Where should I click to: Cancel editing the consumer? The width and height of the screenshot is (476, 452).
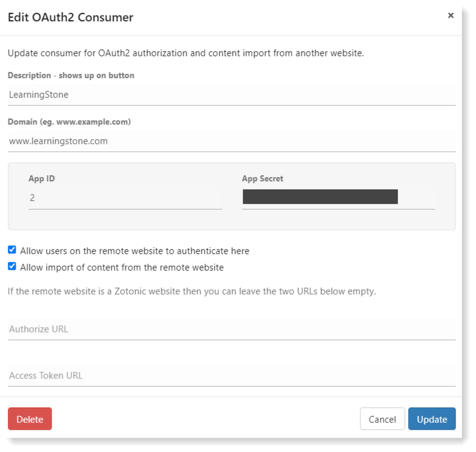(x=382, y=419)
